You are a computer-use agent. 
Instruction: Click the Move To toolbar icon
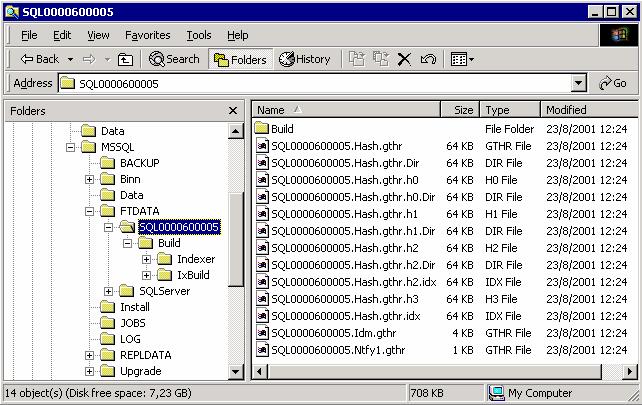click(x=357, y=59)
